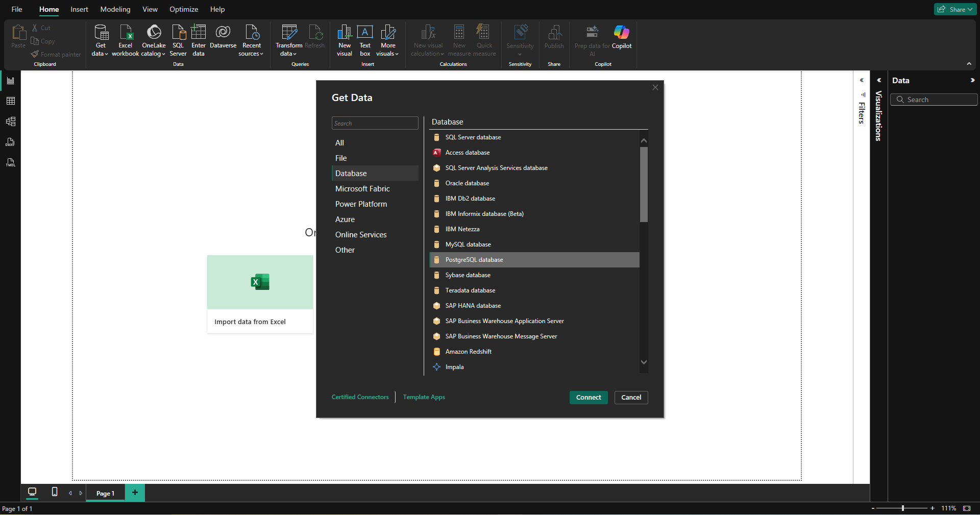Switch to the Modeling ribbon tab
The image size is (980, 515).
(115, 9)
